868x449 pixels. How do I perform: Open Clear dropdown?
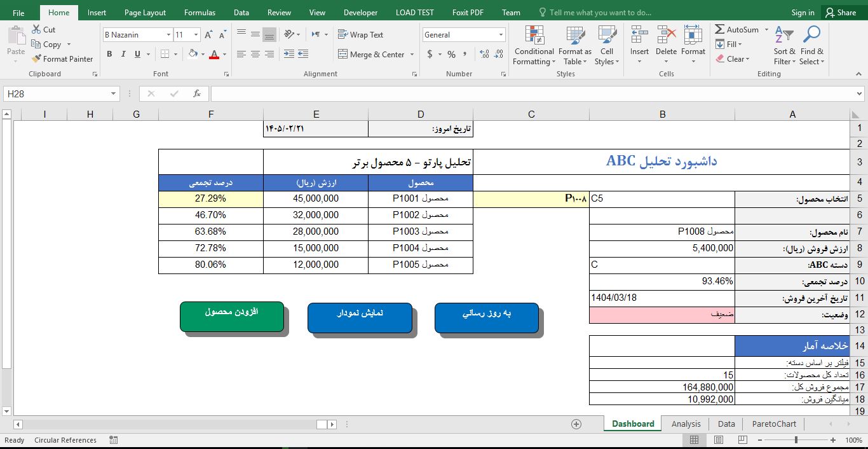click(733, 59)
